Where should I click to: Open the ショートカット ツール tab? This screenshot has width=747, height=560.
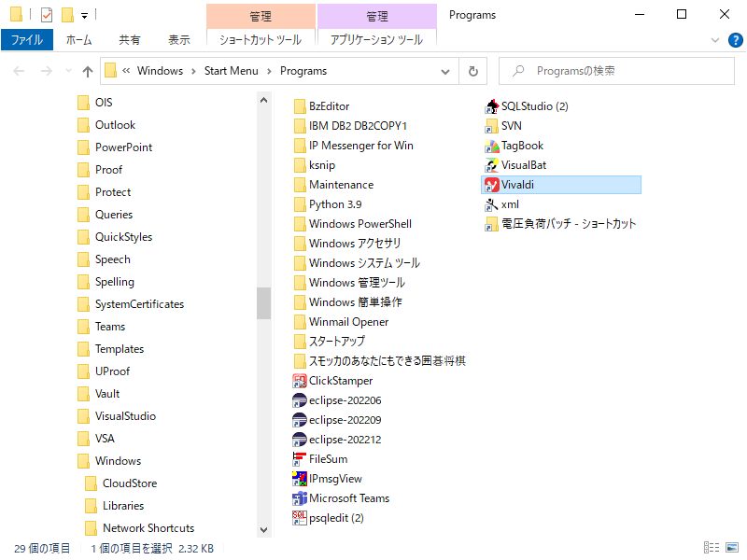tap(261, 40)
